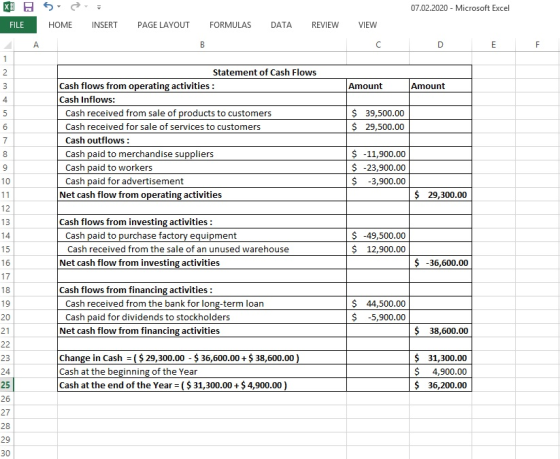Select column E header
The image size is (560, 459).
[493, 45]
